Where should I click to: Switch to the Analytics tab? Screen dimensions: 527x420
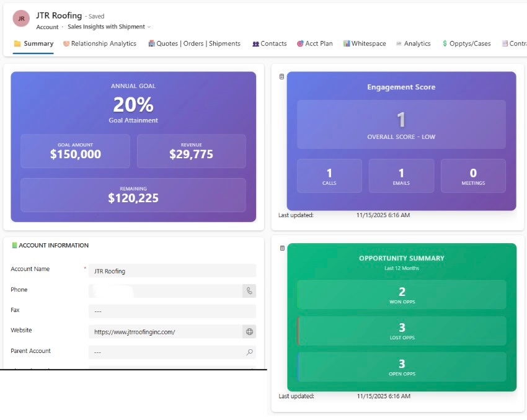[x=414, y=43]
